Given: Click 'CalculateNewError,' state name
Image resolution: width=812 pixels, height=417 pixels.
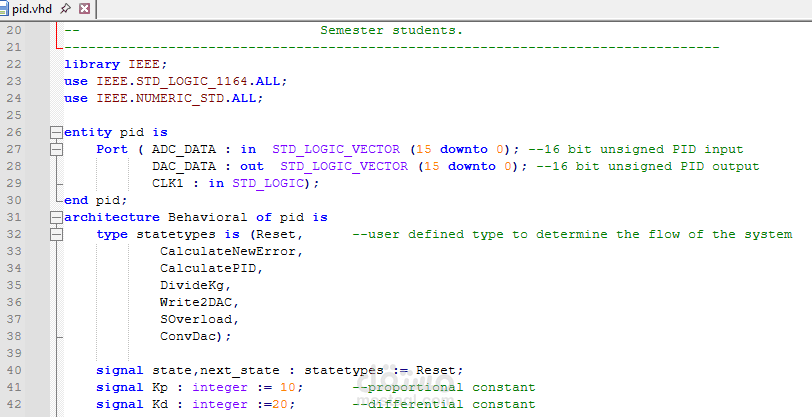Looking at the screenshot, I should pos(231,252).
